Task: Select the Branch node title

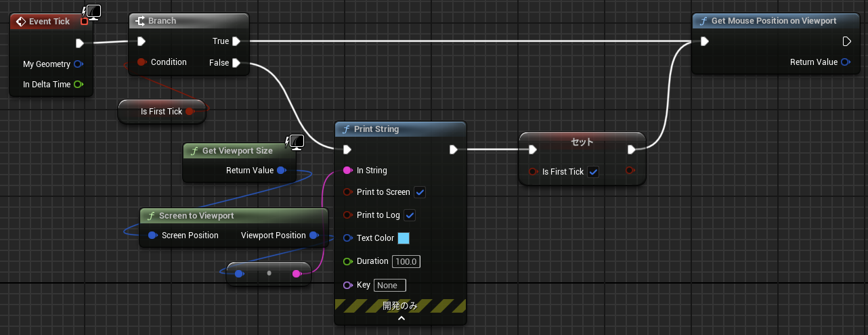Action: (162, 21)
